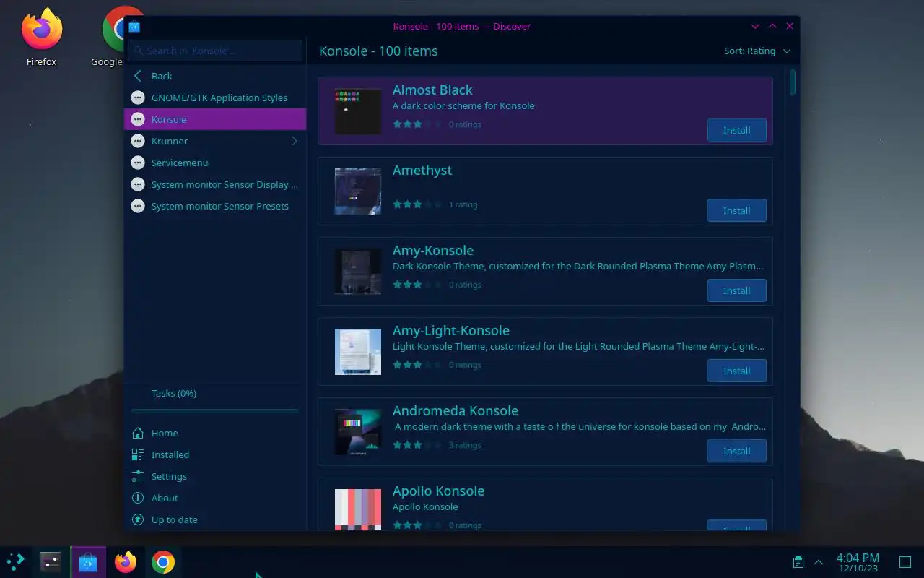This screenshot has height=578, width=924.
Task: Click the Konsole category circle icon
Action: point(138,119)
